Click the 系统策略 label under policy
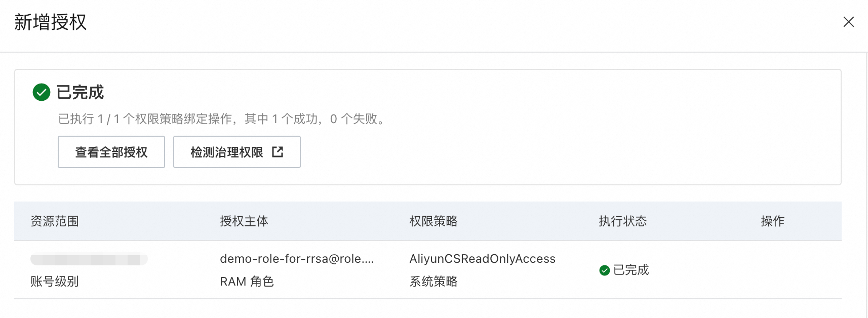 pos(433,282)
